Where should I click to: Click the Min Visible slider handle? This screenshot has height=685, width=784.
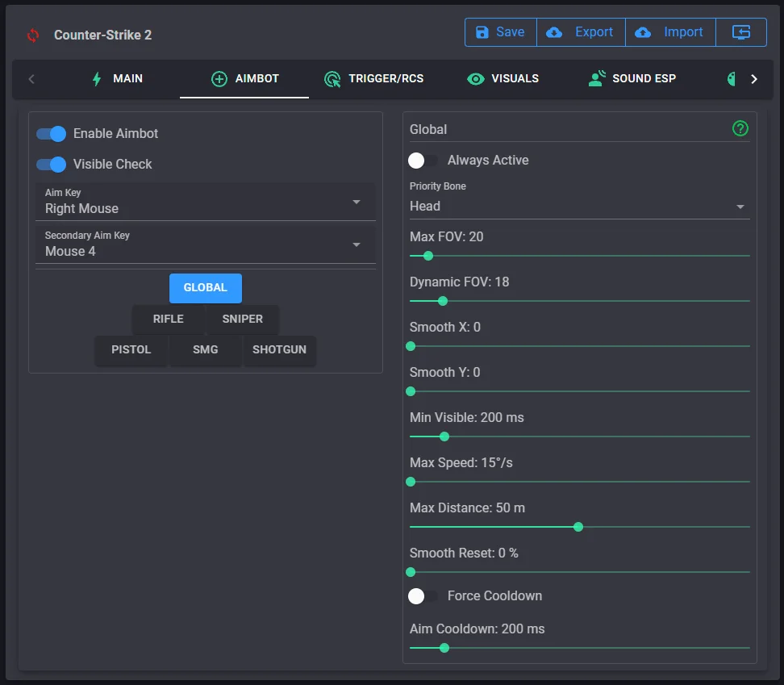[444, 436]
